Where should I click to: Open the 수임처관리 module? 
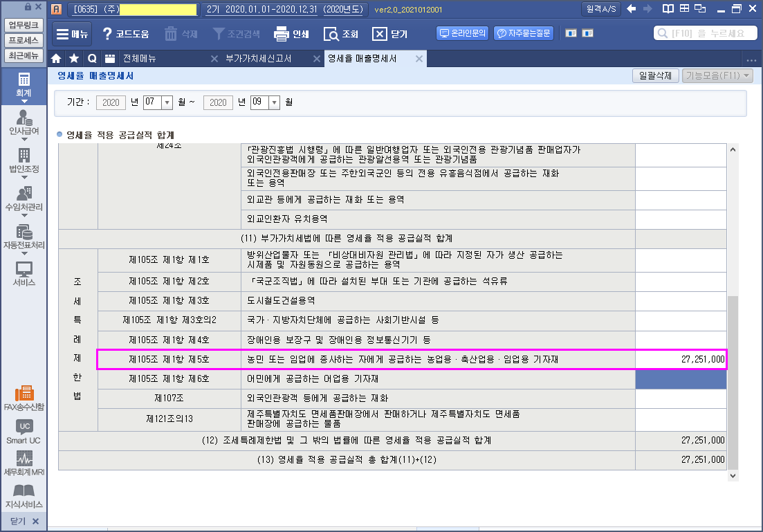coord(24,199)
